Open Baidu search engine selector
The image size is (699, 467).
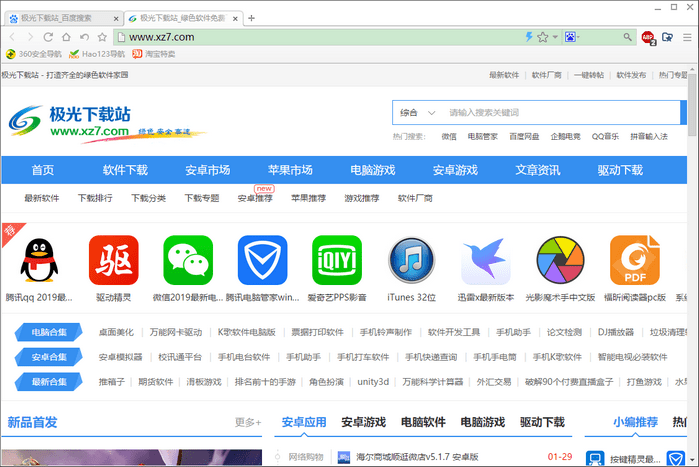[x=572, y=37]
